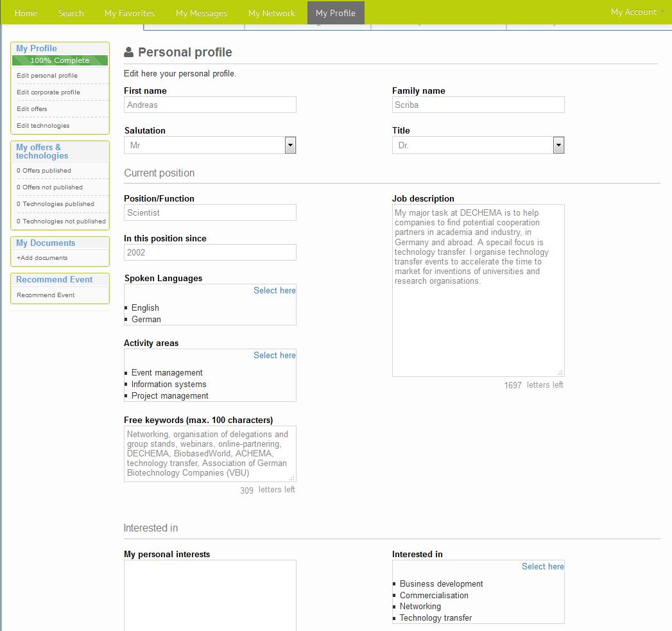
Task: Open the Title dropdown arrow
Action: pos(558,146)
